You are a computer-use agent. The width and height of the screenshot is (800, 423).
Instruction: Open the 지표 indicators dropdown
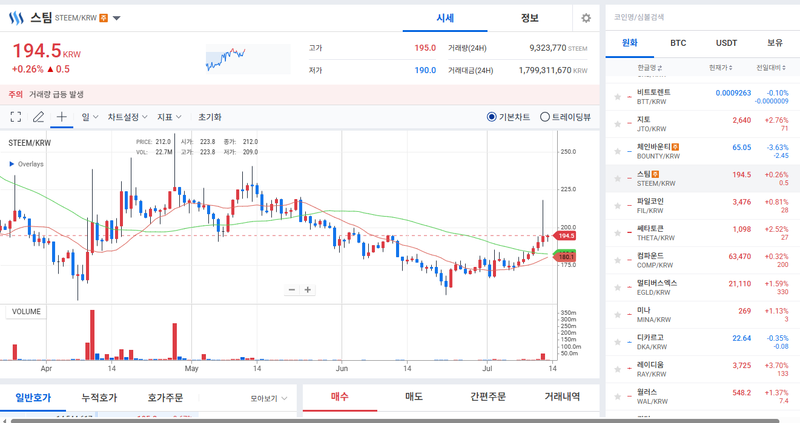[169, 117]
